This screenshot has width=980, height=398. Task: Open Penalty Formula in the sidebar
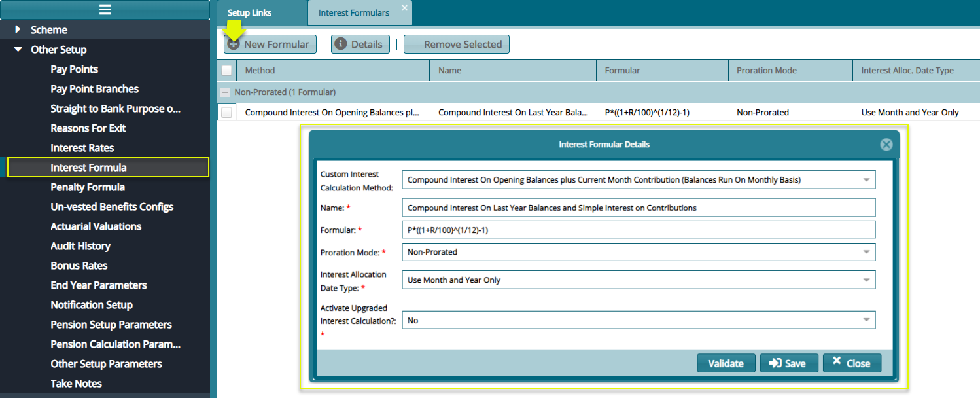tap(88, 187)
